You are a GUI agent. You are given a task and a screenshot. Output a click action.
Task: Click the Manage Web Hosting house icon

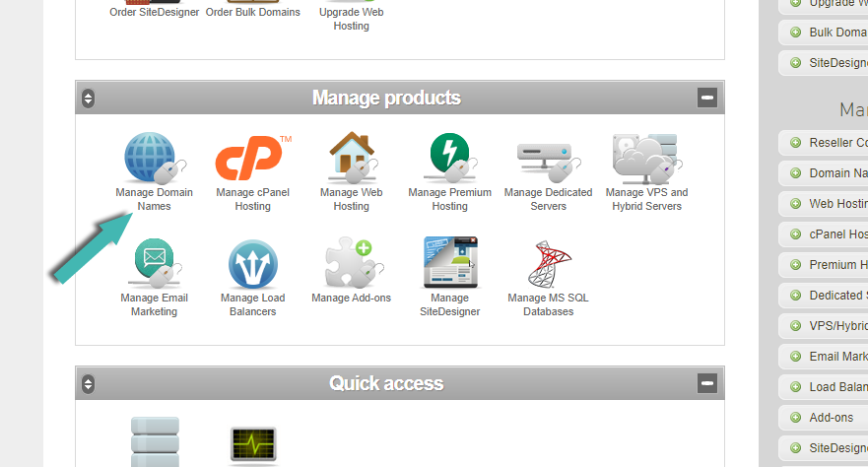click(x=352, y=158)
